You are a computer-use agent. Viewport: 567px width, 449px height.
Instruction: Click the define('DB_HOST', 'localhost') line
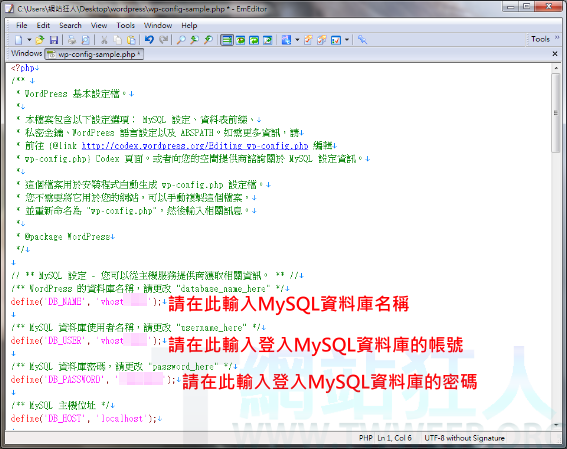pos(86,419)
